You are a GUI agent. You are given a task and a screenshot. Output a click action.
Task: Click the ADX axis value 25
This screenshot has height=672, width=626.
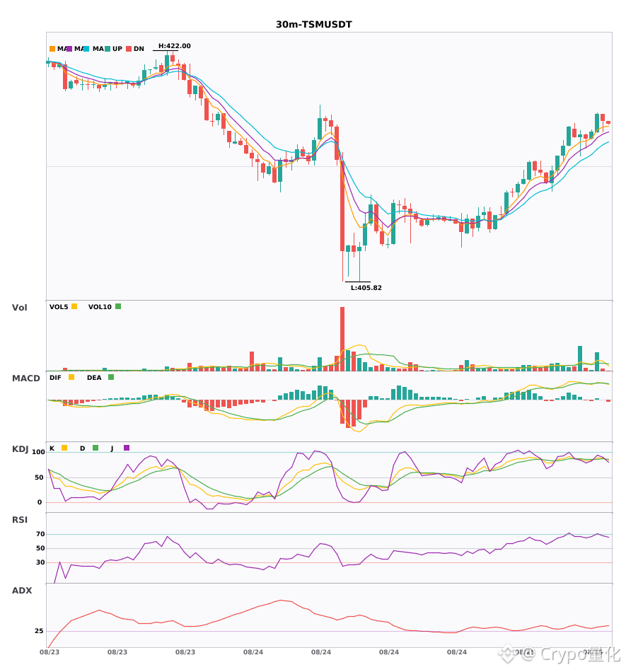[39, 631]
